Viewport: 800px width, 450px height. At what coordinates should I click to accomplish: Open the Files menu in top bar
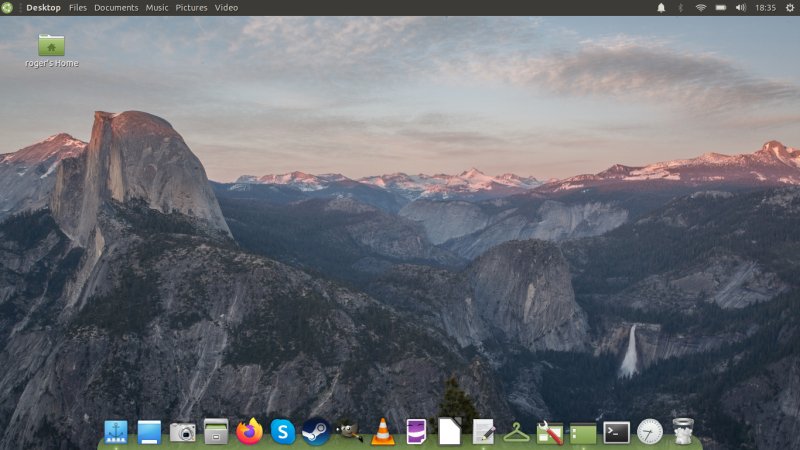[78, 8]
